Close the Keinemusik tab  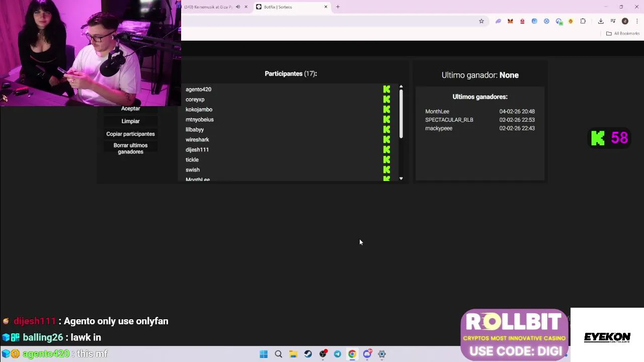(x=246, y=7)
